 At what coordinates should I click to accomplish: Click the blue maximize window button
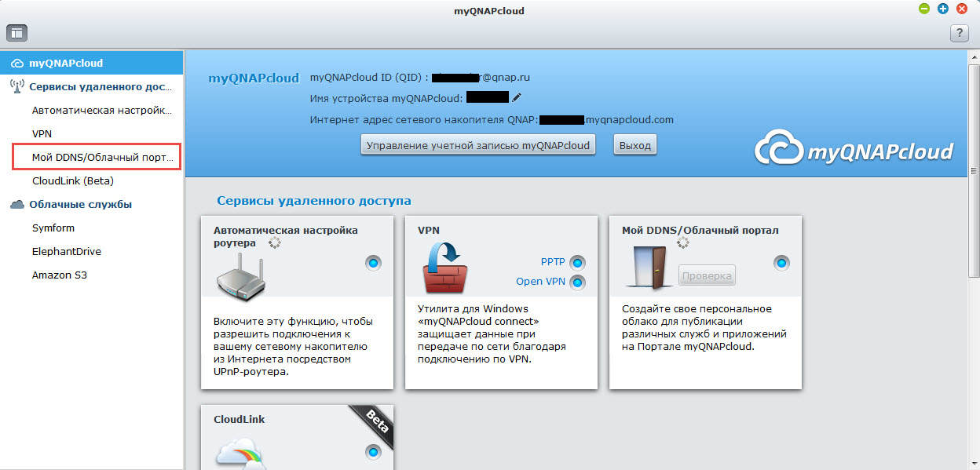pyautogui.click(x=943, y=9)
